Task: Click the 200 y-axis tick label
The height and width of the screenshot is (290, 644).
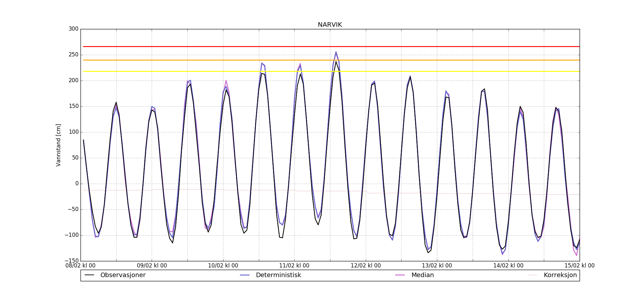Action: 73,81
